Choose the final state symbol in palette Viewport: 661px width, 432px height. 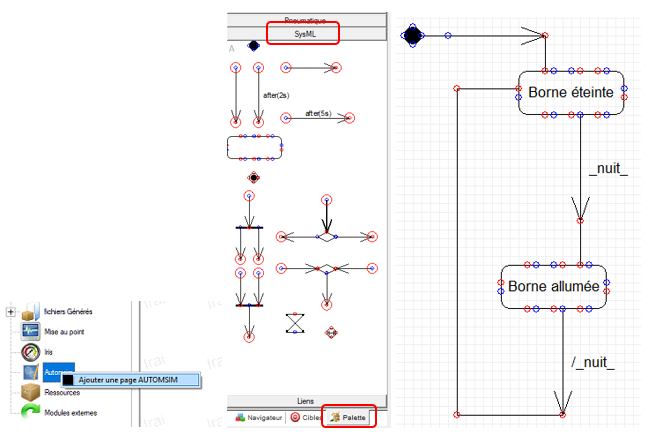pyautogui.click(x=254, y=177)
